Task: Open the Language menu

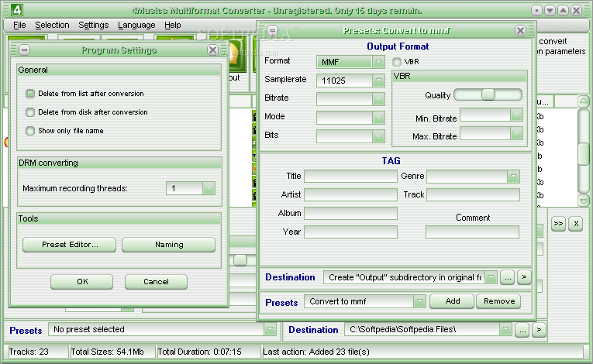Action: click(136, 25)
